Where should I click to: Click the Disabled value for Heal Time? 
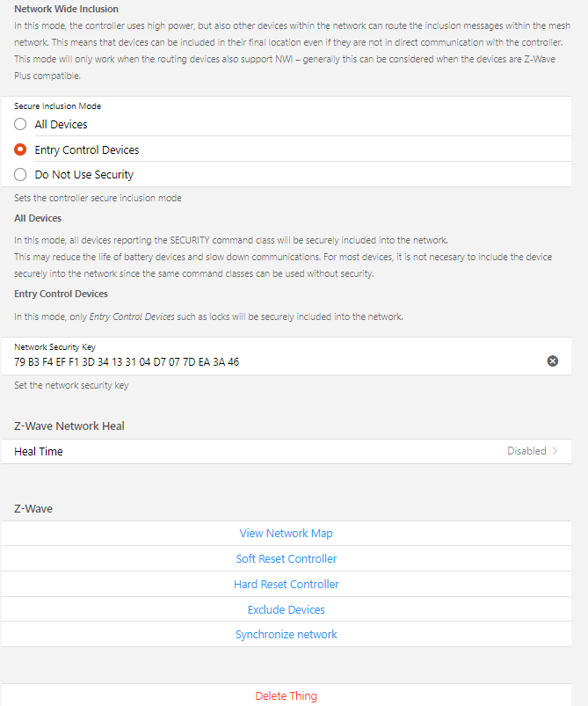(526, 451)
